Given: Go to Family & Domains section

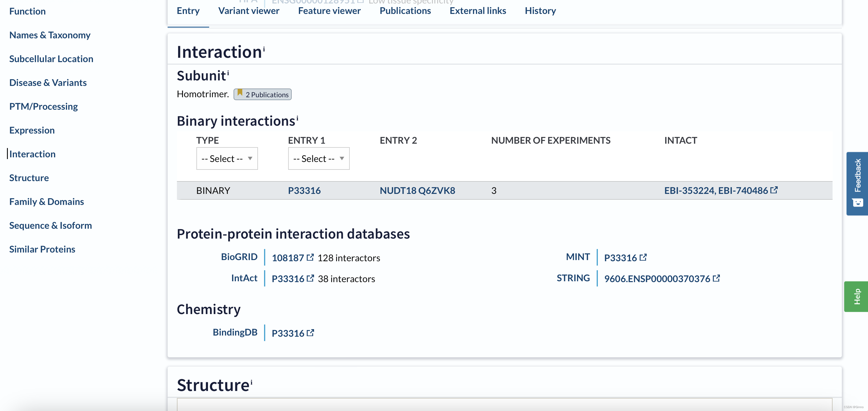Looking at the screenshot, I should pyautogui.click(x=46, y=202).
